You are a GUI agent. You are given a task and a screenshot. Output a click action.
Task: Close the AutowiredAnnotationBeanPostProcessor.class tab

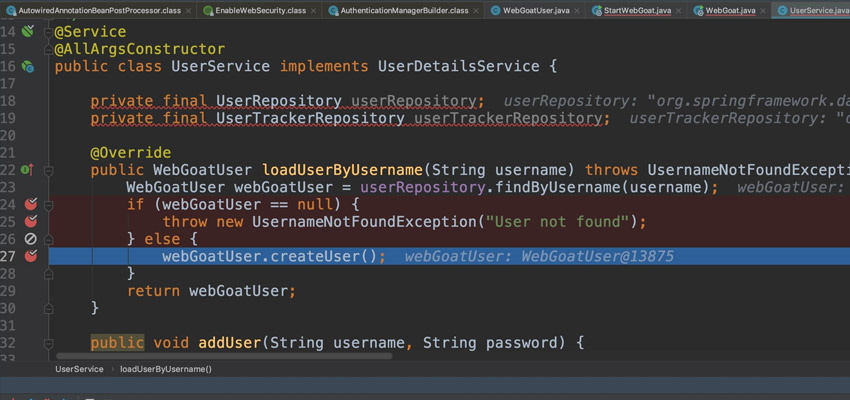pyautogui.click(x=188, y=11)
